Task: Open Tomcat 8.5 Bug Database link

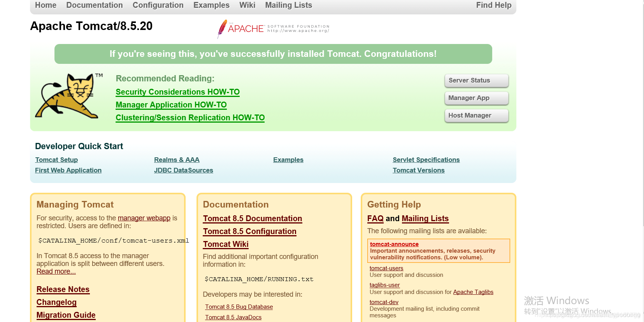Action: (239, 307)
